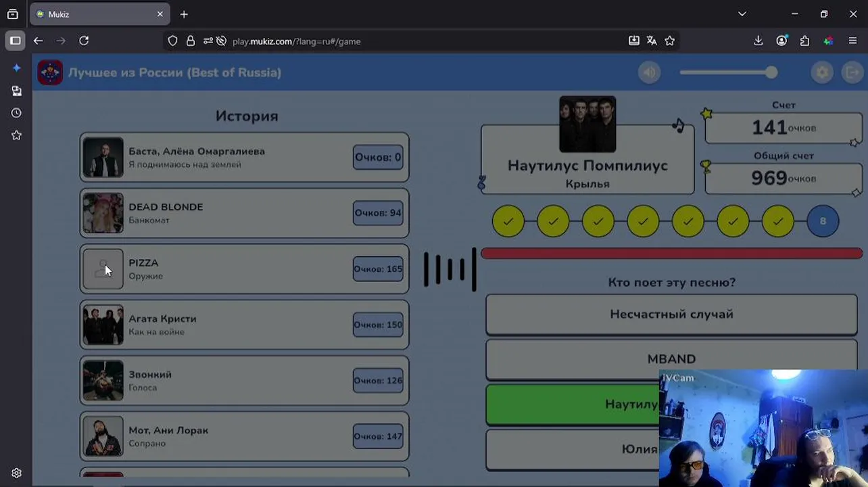Click the Мот thumbnail image
868x487 pixels.
(x=103, y=436)
